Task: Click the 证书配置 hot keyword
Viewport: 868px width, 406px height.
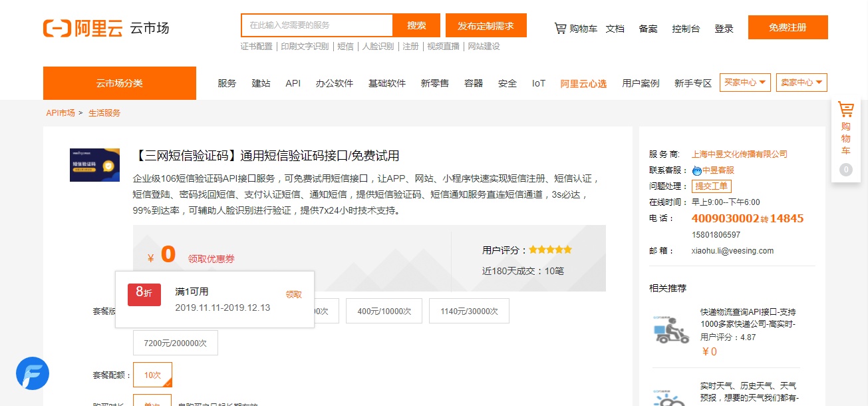Action: 257,47
